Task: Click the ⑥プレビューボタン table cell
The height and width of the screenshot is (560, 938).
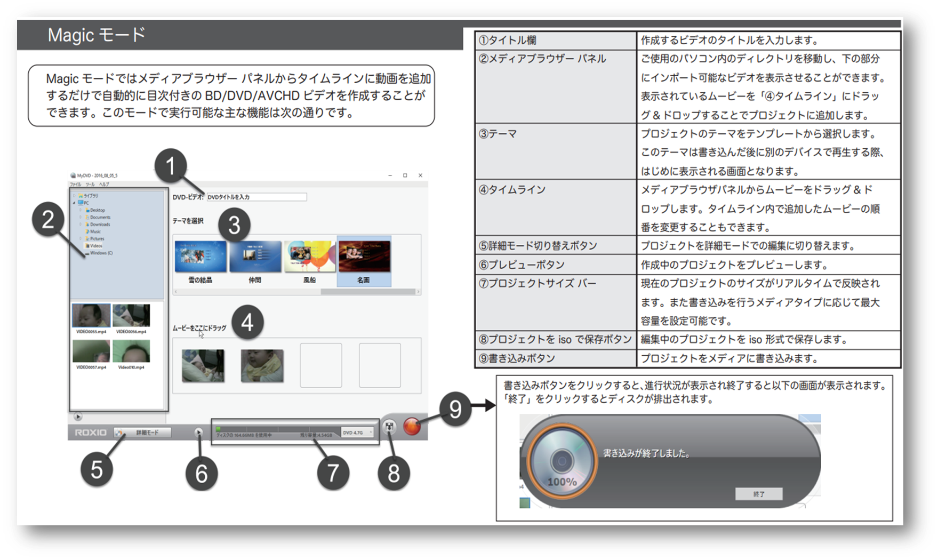Action: pyautogui.click(x=556, y=265)
